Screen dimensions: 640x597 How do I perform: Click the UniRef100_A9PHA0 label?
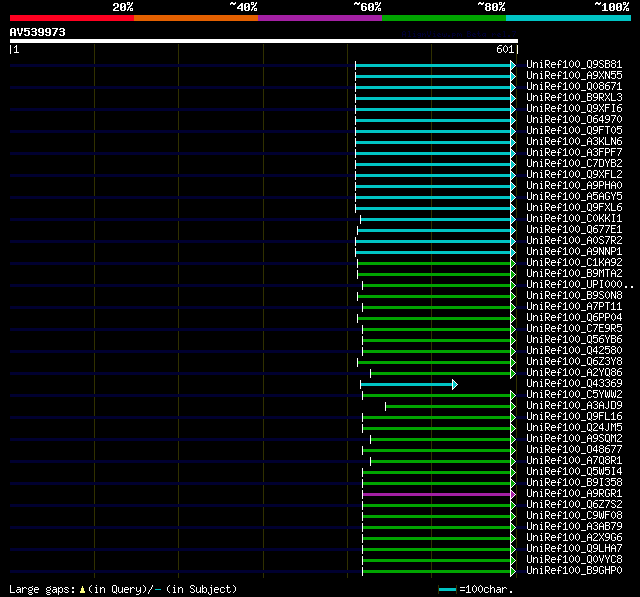point(574,186)
